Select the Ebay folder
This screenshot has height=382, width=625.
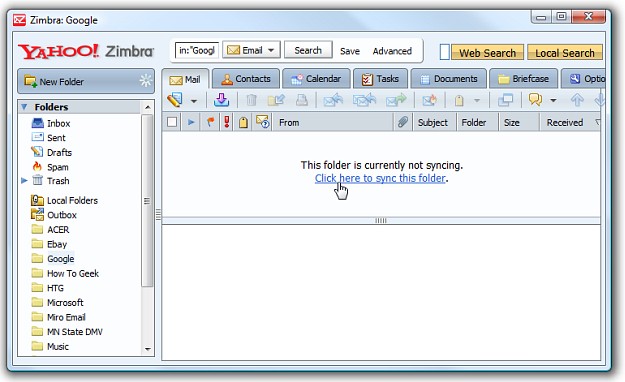click(57, 244)
